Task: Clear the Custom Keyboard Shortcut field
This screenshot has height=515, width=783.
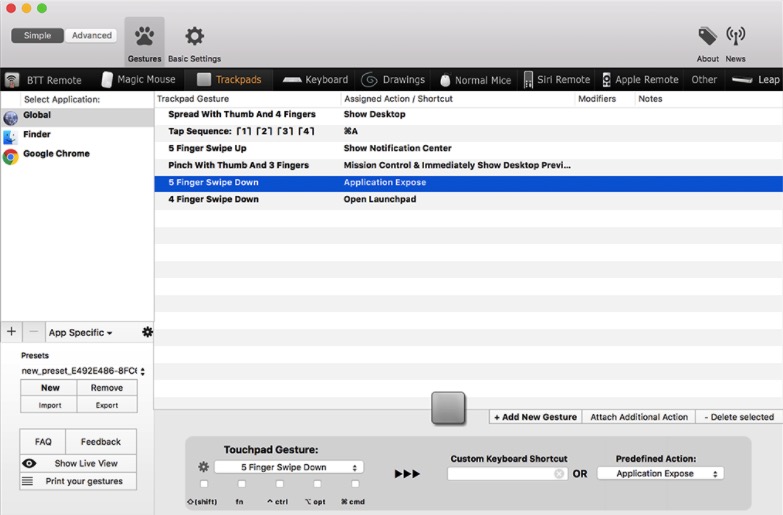Action: click(x=559, y=474)
